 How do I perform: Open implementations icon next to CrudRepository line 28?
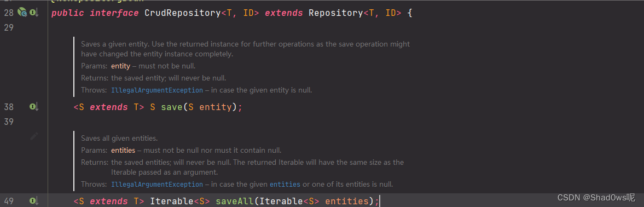tap(34, 13)
